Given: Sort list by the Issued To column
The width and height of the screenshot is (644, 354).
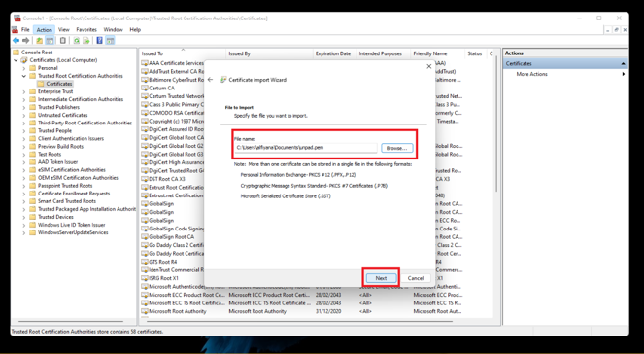Looking at the screenshot, I should (x=183, y=53).
